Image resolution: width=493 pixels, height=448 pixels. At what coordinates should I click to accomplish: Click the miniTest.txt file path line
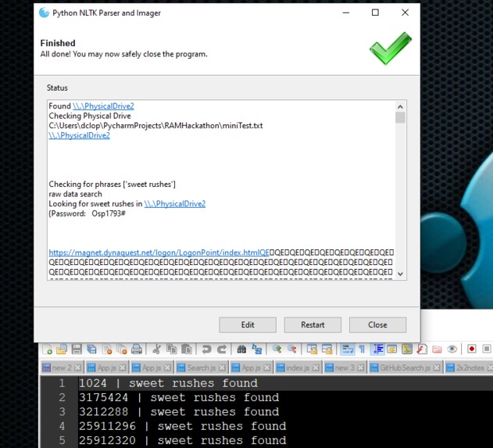coord(155,126)
